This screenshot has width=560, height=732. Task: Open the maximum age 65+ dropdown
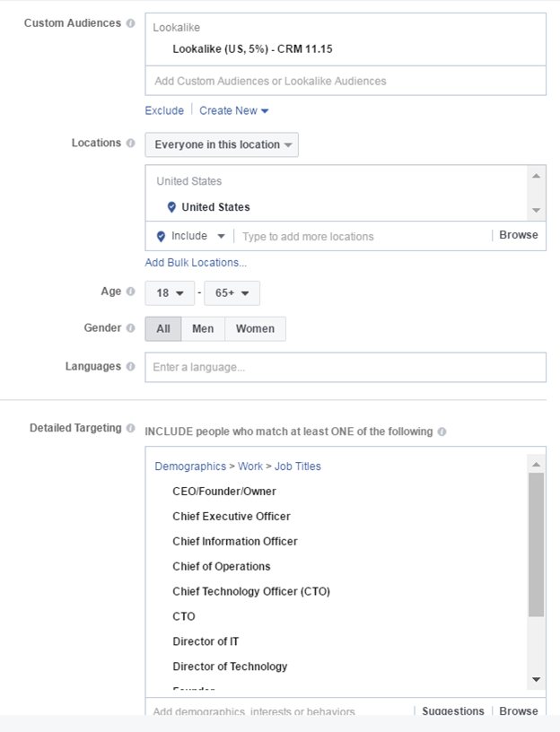point(232,293)
